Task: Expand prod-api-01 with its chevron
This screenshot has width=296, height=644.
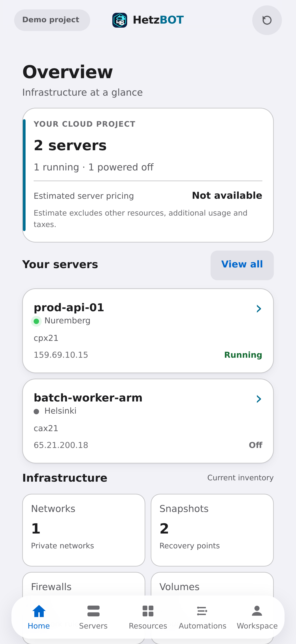Action: [x=259, y=309]
